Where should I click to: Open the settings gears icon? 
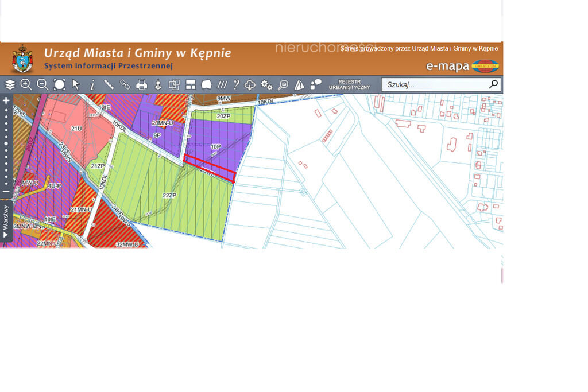pyautogui.click(x=266, y=85)
